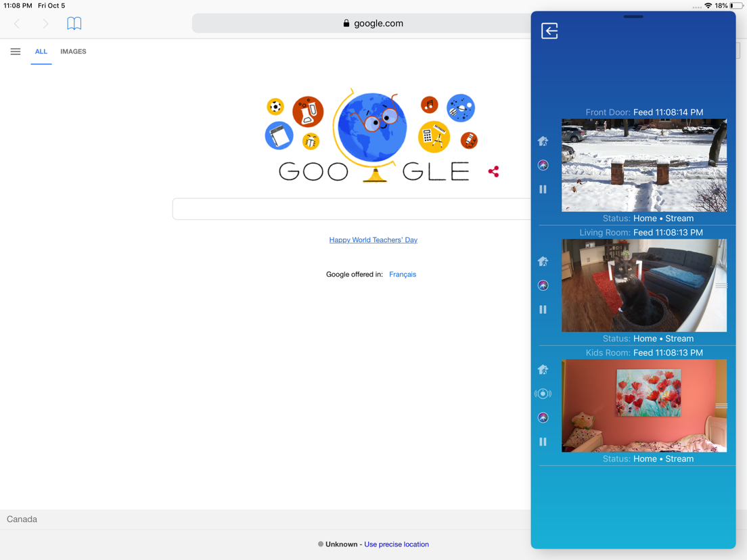Viewport: 747px width, 560px height.
Task: Tap the Siri shortcut icon beside Living Room feed
Action: coord(543,285)
